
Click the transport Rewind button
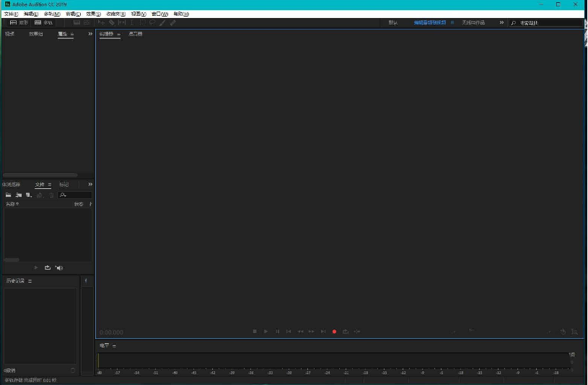(x=300, y=332)
